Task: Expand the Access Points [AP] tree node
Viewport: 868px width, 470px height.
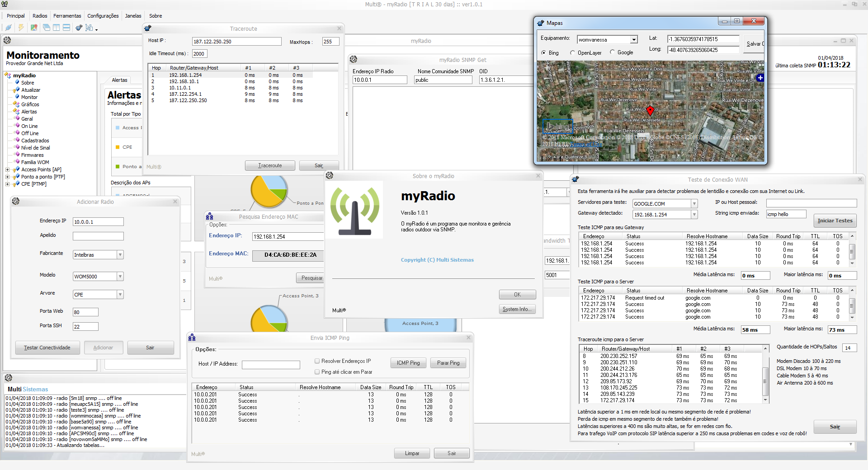Action: click(7, 170)
